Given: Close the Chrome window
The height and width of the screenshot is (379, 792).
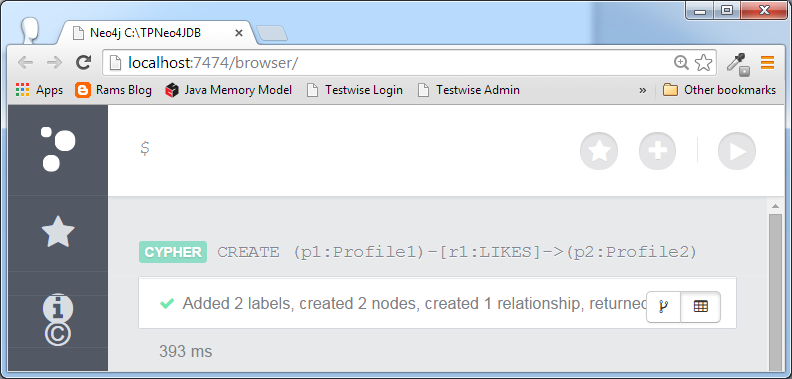Looking at the screenshot, I should tap(764, 10).
